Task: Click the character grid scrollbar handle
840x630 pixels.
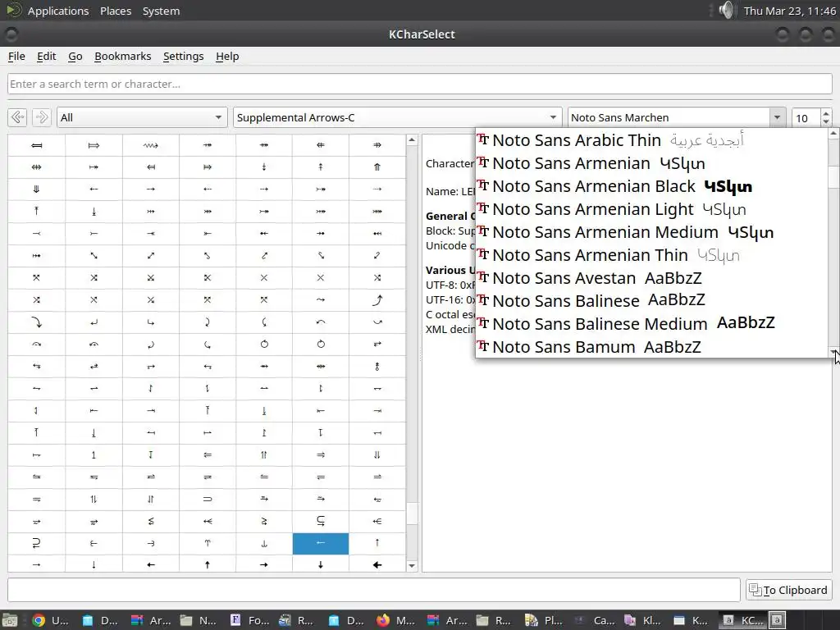Action: pyautogui.click(x=412, y=514)
